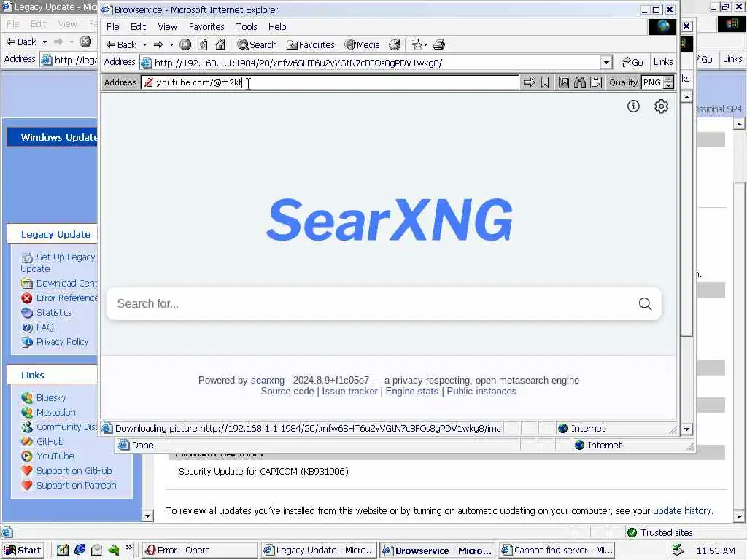Click the SearXNG info icon
Image resolution: width=747 pixels, height=560 pixels.
[x=633, y=106]
